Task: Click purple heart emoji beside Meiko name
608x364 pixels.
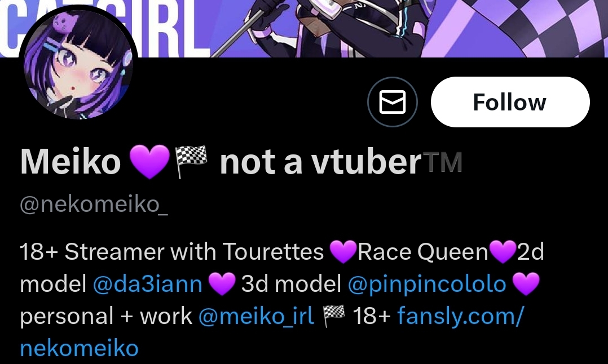Action: [149, 162]
